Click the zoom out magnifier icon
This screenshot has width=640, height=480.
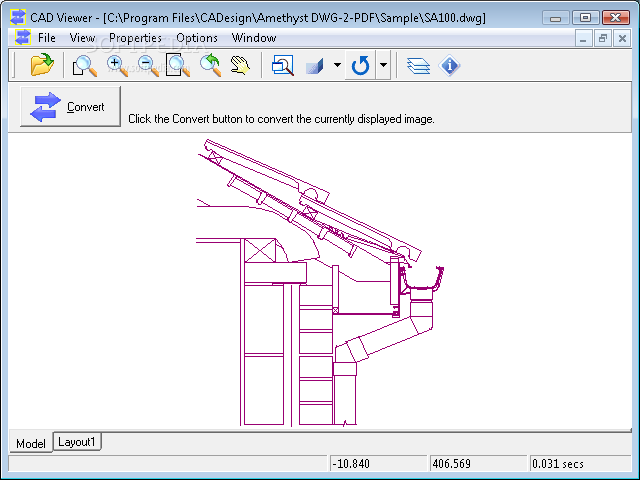[x=148, y=65]
